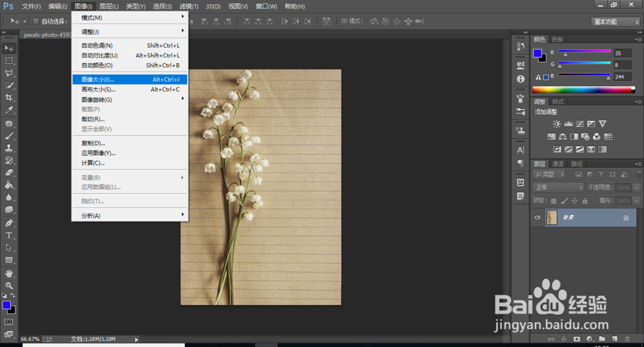Open the fill 填充 dropdown arrow

(x=637, y=201)
